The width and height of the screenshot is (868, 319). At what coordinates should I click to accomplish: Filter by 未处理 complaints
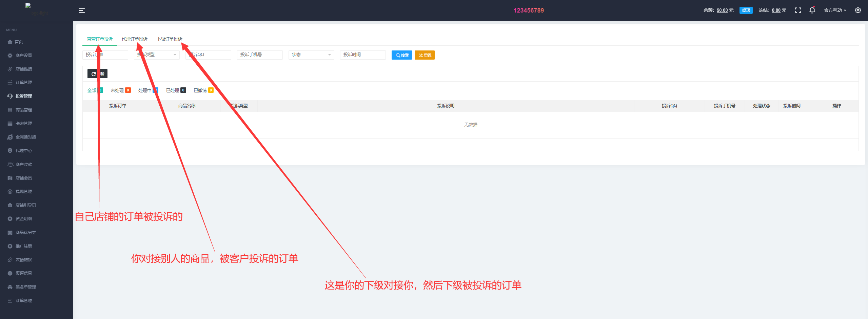[x=121, y=90]
